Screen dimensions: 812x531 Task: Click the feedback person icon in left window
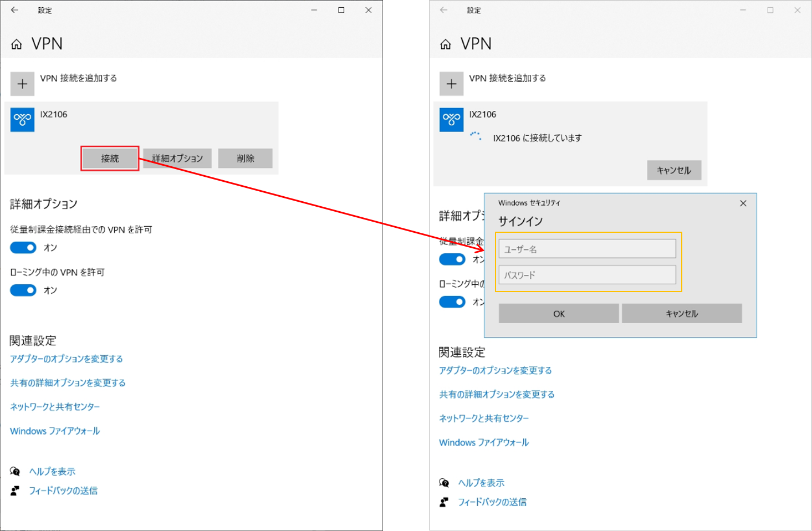[x=15, y=491]
